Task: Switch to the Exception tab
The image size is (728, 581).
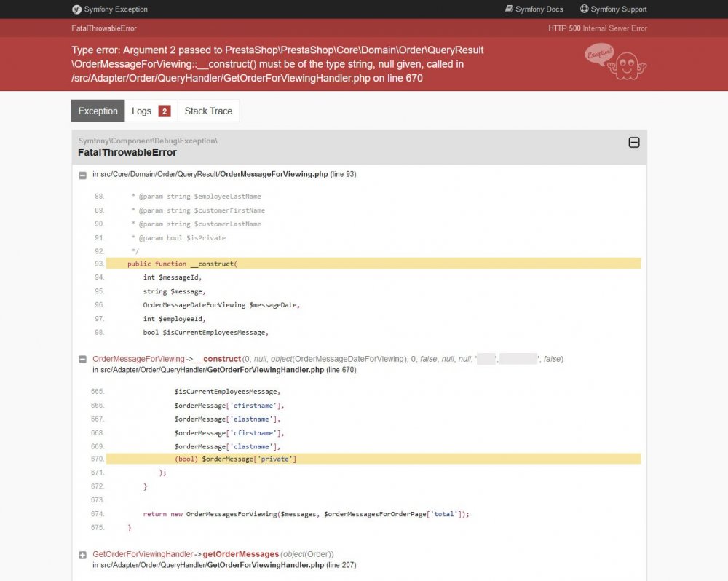Action: tap(98, 111)
